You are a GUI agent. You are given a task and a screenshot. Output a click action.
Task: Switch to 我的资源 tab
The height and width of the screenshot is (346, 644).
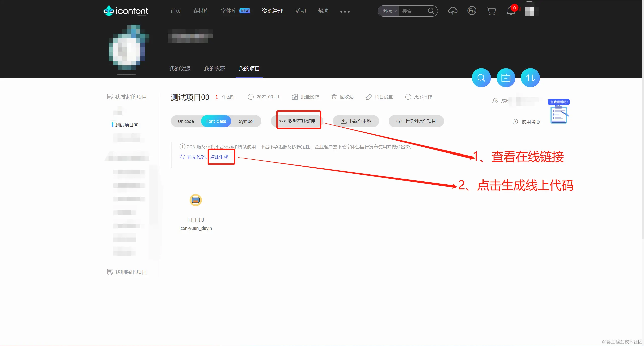pyautogui.click(x=180, y=69)
